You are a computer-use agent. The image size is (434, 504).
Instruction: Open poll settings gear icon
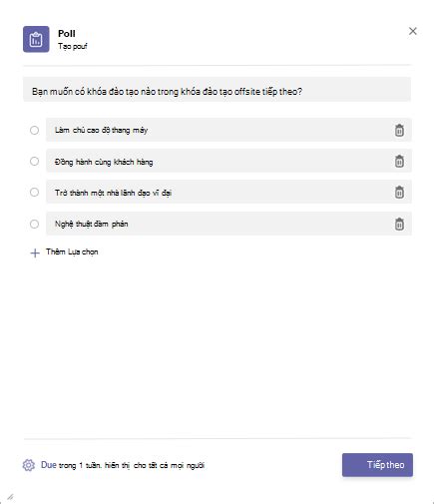29,465
